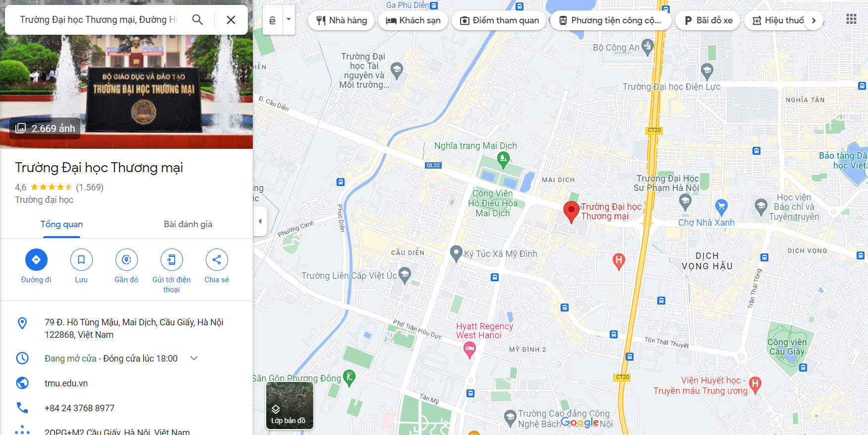This screenshot has height=435, width=868.
Task: Open the tmu.edu.vn website link
Action: (x=66, y=383)
